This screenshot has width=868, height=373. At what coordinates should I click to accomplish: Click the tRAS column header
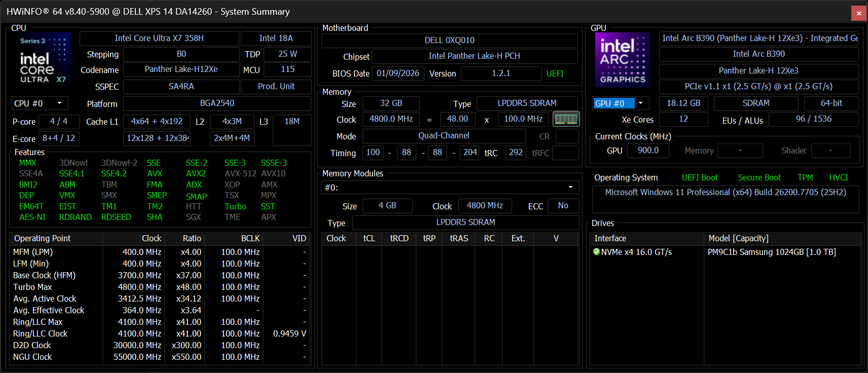(x=459, y=238)
